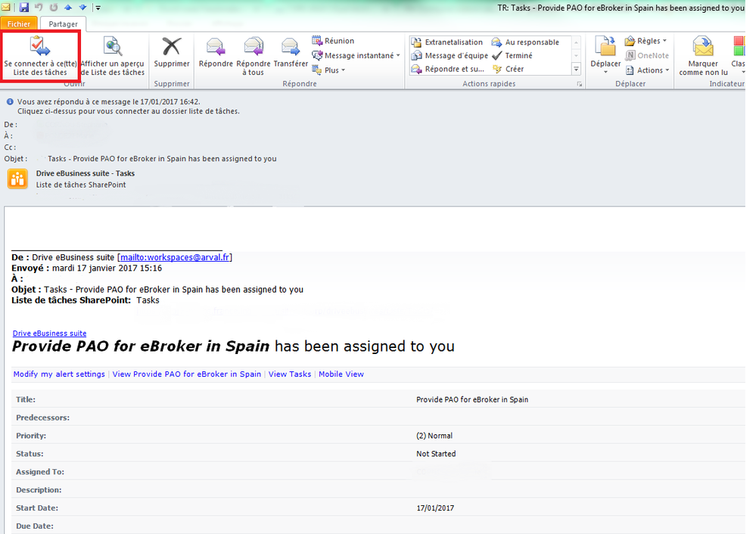Viewport: 756px width, 534px height.
Task: Click the View Tasks link
Action: pos(290,374)
